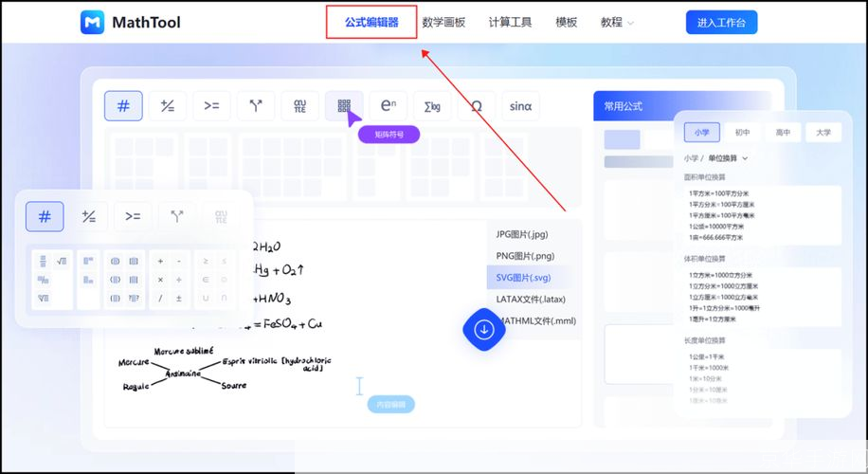Select the faded Greek letters tab in the floating panel
868x474 pixels.
coord(221,216)
